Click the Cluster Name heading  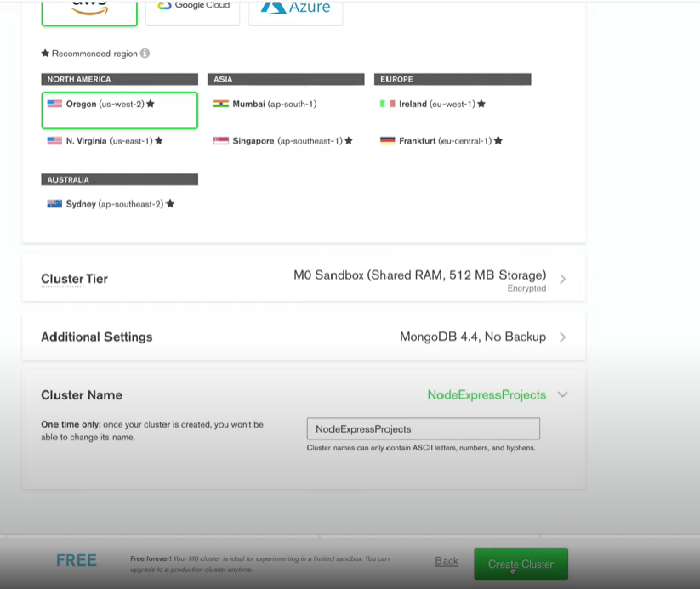(x=82, y=395)
